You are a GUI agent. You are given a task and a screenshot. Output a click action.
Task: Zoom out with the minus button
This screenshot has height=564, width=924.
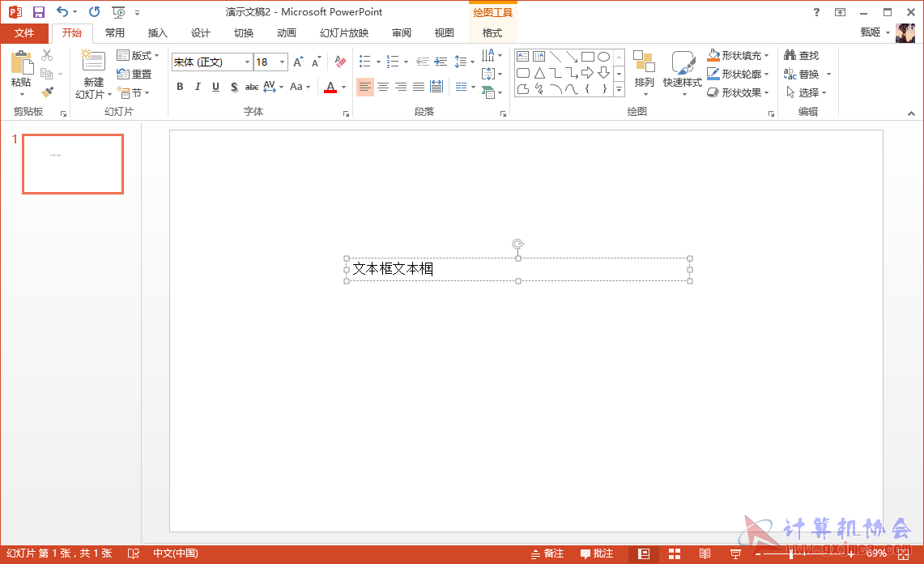(x=758, y=554)
